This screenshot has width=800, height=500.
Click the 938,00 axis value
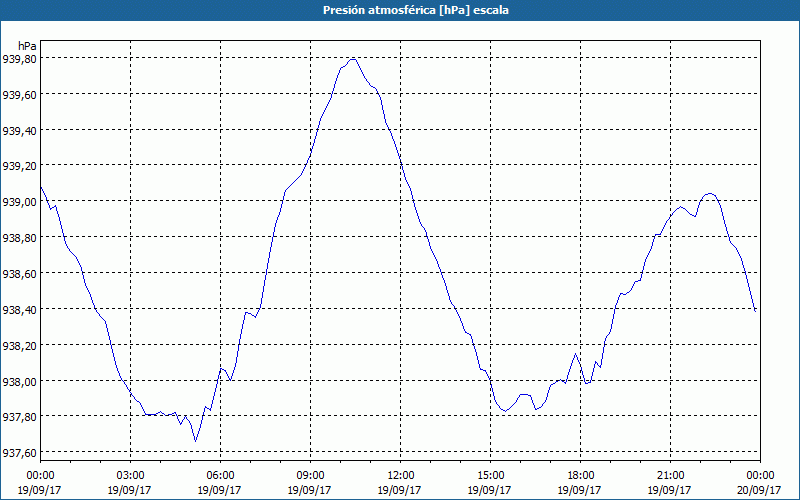click(19, 381)
